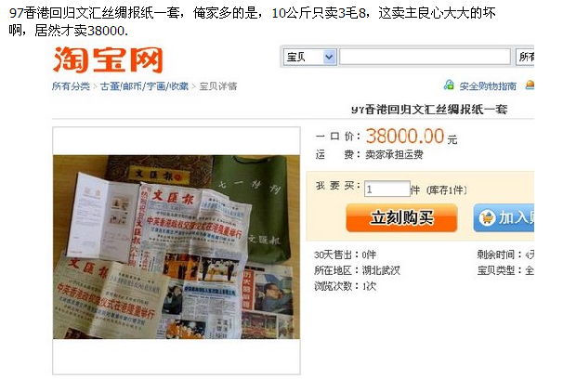Screen dimensions: 563x392
Task: Click the 立刻购买 buy now button
Action: pyautogui.click(x=401, y=218)
